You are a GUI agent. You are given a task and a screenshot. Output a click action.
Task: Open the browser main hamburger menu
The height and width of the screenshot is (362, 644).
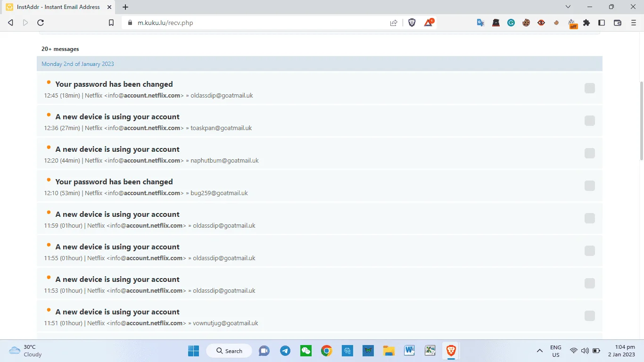pyautogui.click(x=633, y=23)
